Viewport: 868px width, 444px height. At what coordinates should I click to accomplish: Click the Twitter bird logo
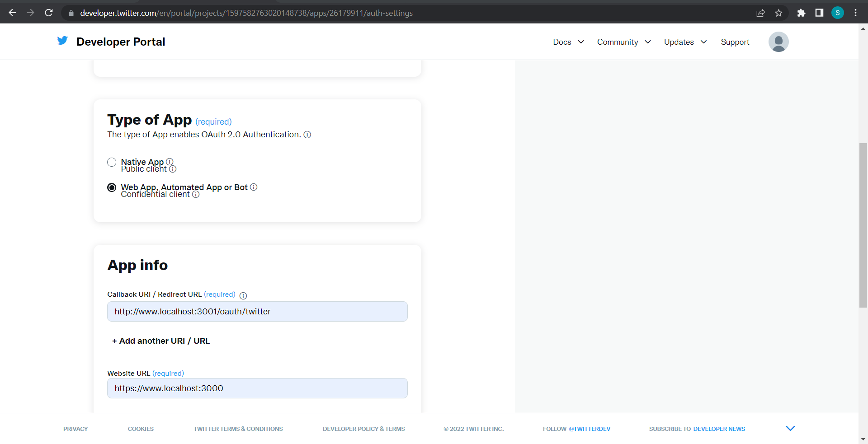point(62,41)
